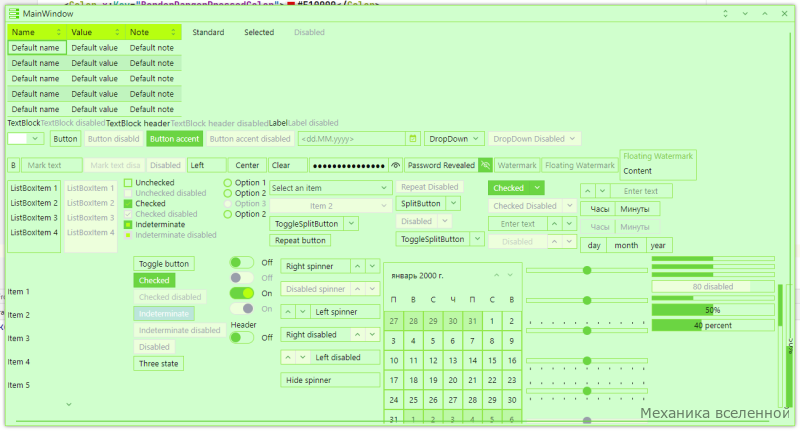Expand second ToggleSplitButton arrow

coord(477,239)
